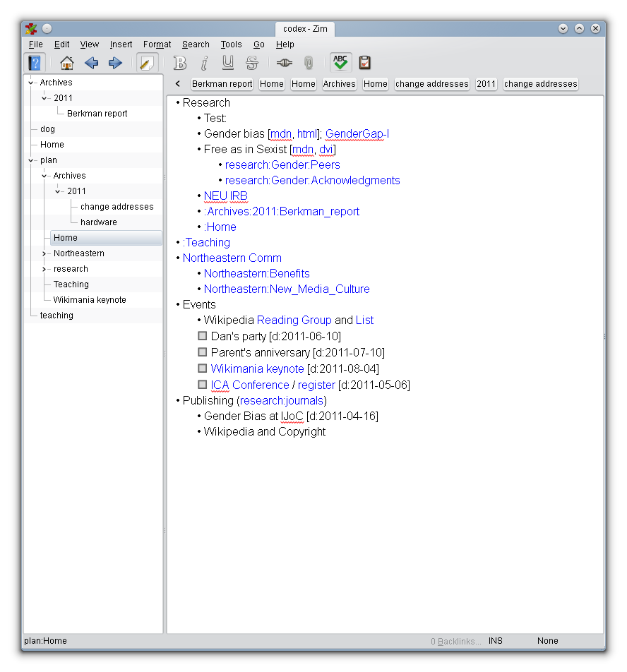
Task: Check the Parent's anniversary checkbox
Action: click(203, 352)
